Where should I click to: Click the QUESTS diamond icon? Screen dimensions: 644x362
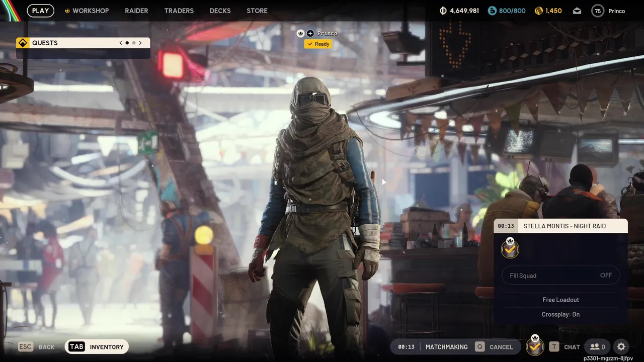pyautogui.click(x=23, y=43)
